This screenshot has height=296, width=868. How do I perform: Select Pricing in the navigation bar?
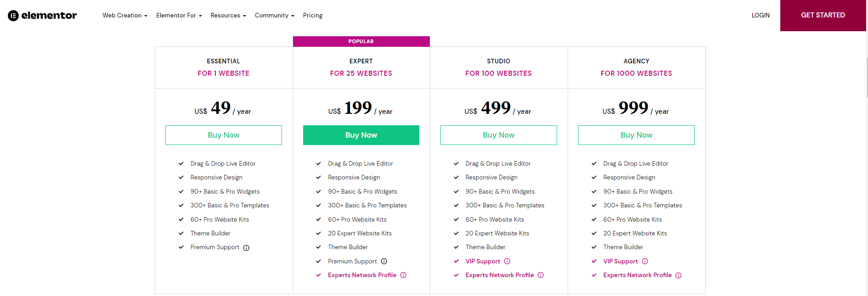[312, 15]
